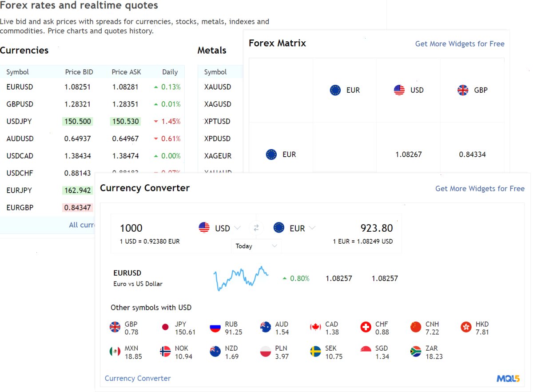The height and width of the screenshot is (392, 533).
Task: Open the USDJPY row in Currencies
Action: [x=92, y=121]
